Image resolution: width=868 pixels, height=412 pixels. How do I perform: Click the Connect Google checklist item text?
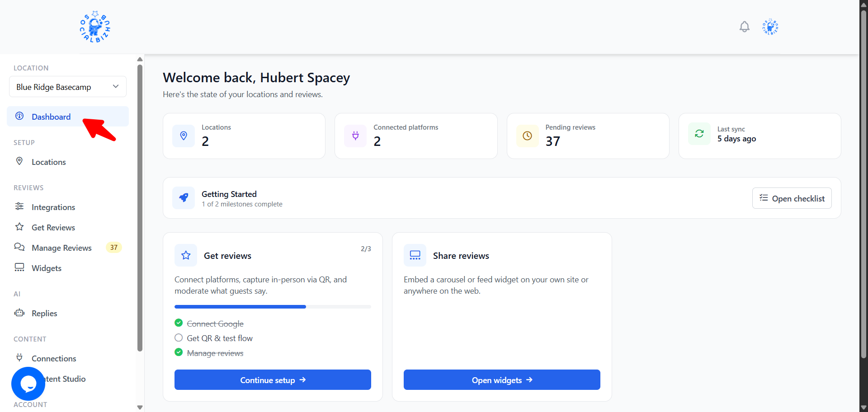215,324
